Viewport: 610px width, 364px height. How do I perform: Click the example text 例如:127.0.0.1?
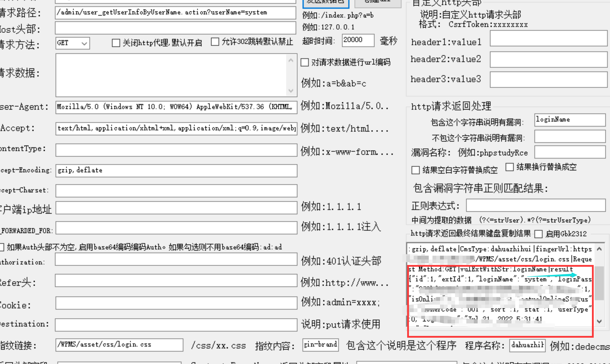(x=328, y=27)
